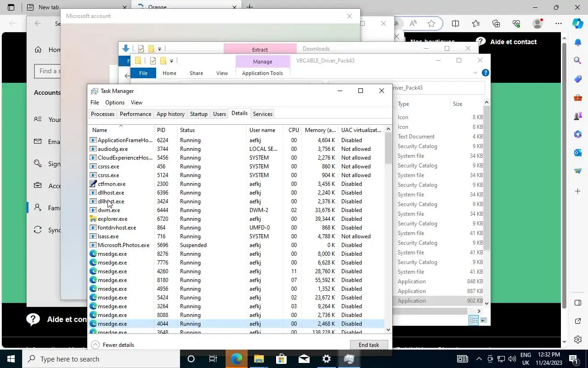
Task: Open Task Manager Options menu
Action: click(115, 102)
